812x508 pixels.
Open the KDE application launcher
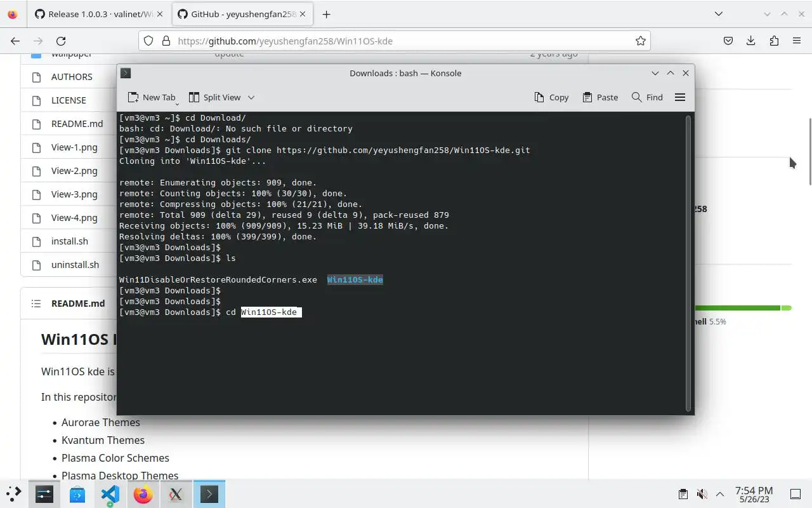click(13, 494)
